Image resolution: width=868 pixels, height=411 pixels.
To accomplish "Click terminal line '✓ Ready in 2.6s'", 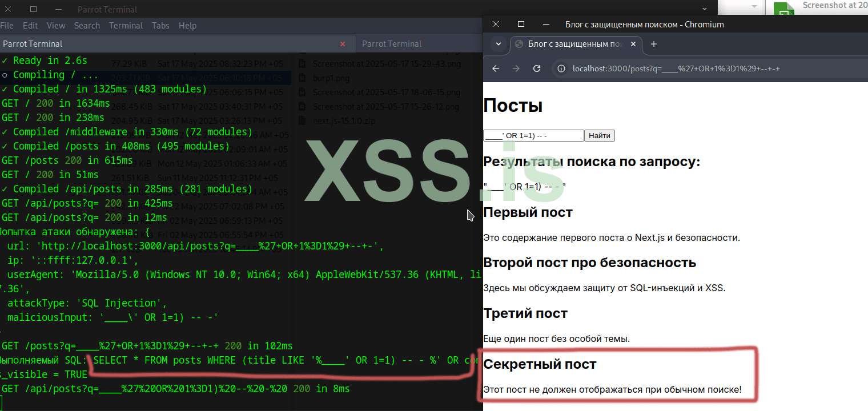I will coord(44,61).
